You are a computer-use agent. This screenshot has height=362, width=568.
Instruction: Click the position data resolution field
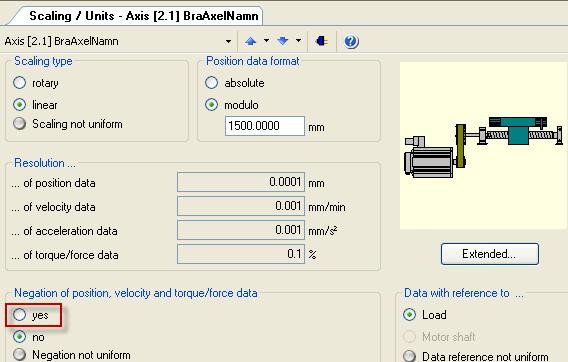[241, 182]
